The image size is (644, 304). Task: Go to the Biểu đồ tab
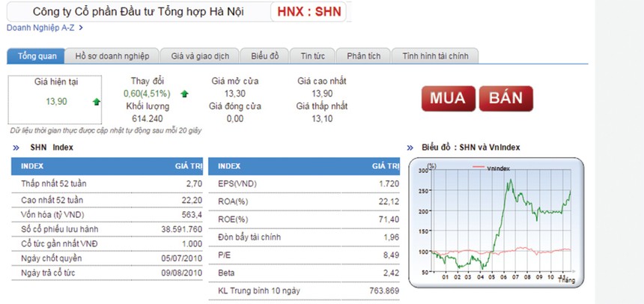coord(265,56)
